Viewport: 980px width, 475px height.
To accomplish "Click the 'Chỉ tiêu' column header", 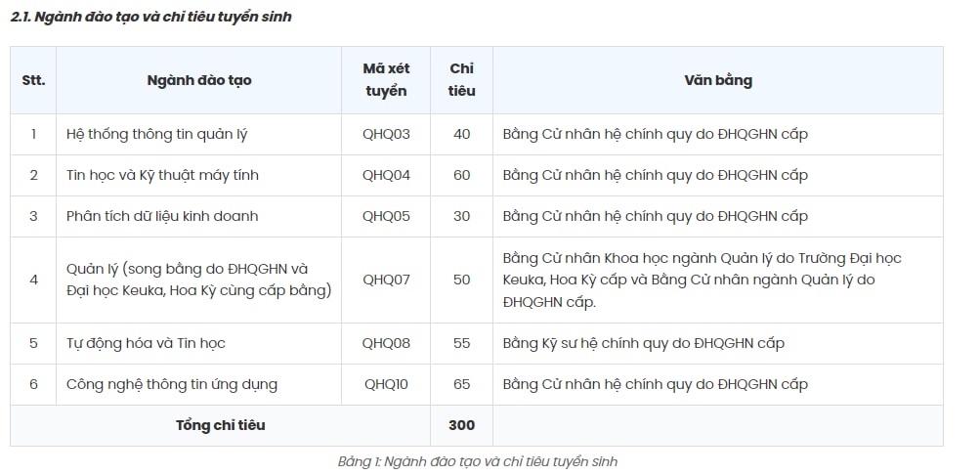I will pyautogui.click(x=461, y=80).
